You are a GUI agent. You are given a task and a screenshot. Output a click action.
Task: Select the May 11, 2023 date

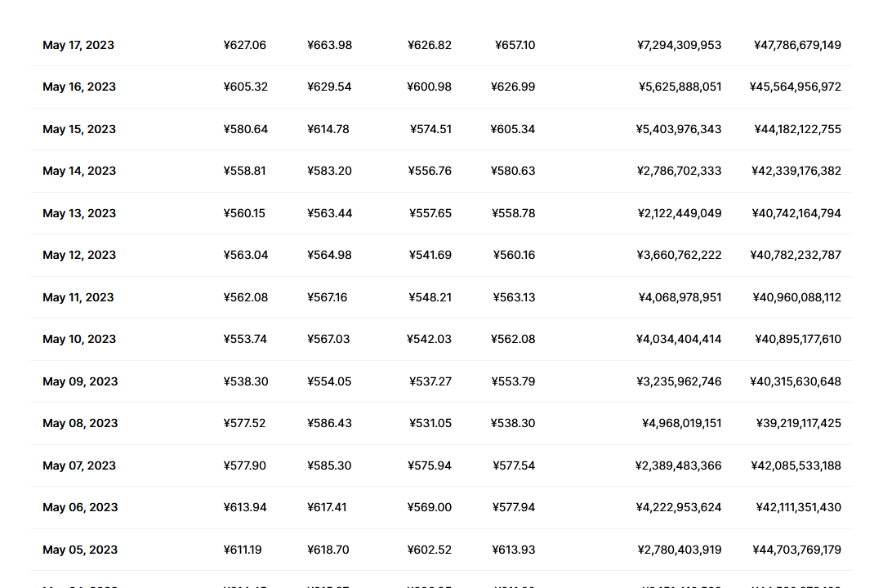pos(78,297)
